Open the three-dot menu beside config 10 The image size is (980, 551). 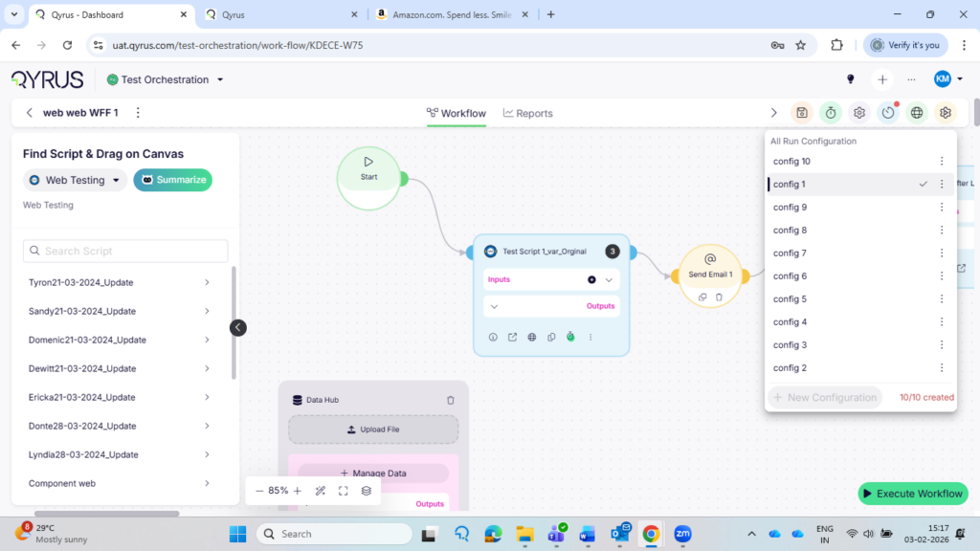[941, 161]
